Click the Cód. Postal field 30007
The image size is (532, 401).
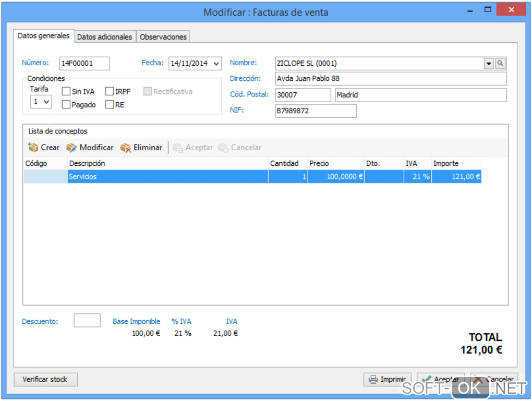tap(303, 95)
